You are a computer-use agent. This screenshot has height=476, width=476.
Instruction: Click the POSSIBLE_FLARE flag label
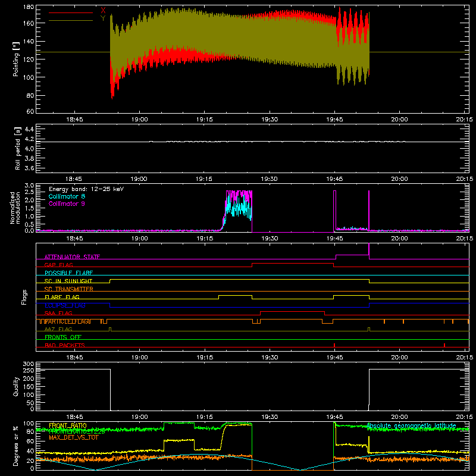[68, 273]
